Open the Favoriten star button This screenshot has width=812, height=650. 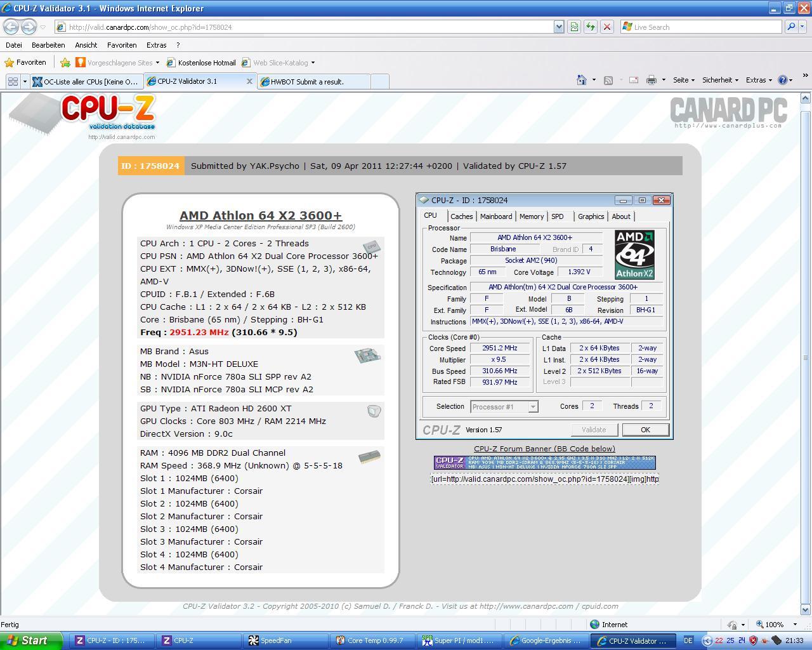point(25,62)
